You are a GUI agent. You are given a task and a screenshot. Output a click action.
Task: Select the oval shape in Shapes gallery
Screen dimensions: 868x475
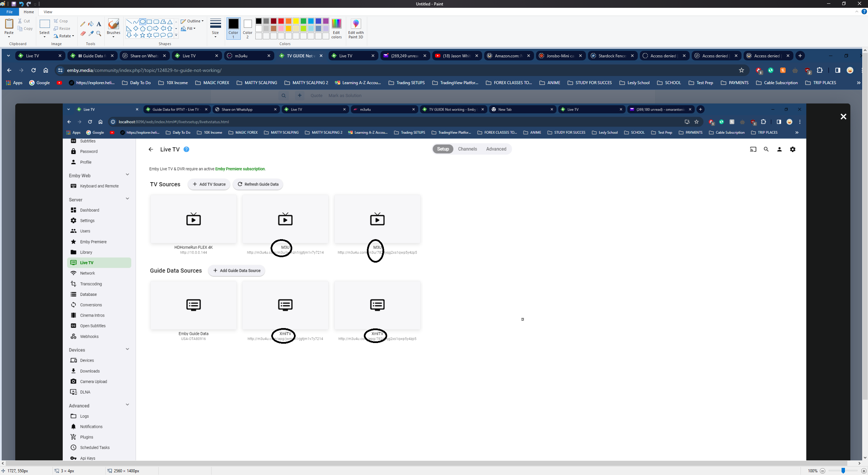pos(142,21)
